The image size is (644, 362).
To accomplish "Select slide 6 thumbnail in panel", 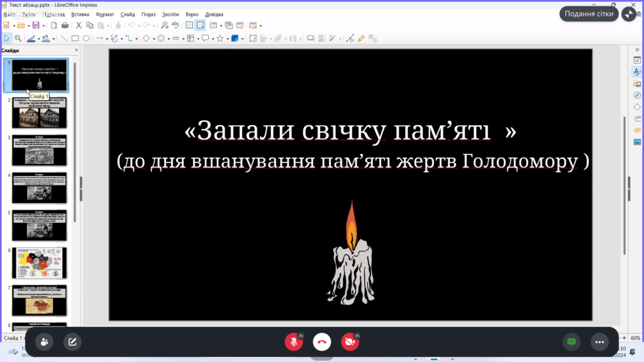I will pos(39,263).
